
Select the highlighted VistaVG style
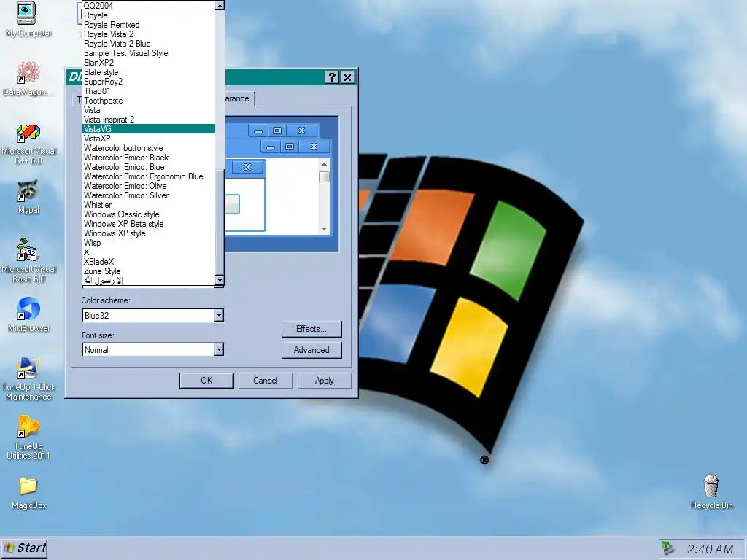coord(149,129)
